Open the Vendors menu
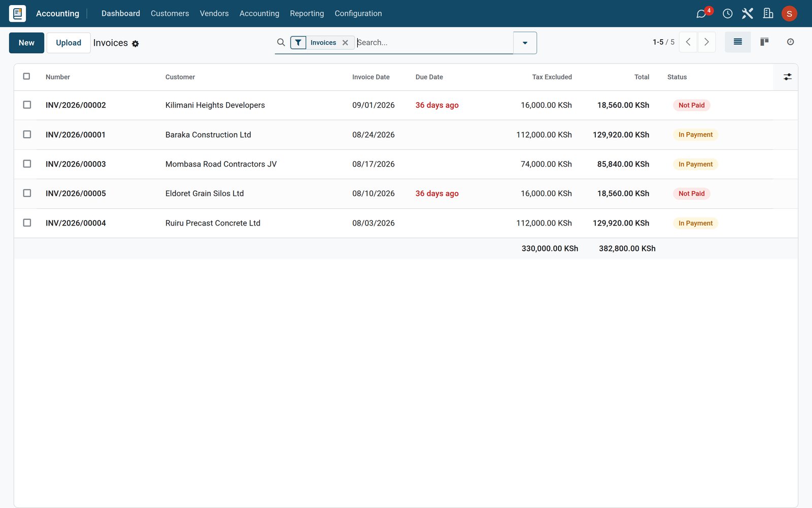 (x=214, y=14)
